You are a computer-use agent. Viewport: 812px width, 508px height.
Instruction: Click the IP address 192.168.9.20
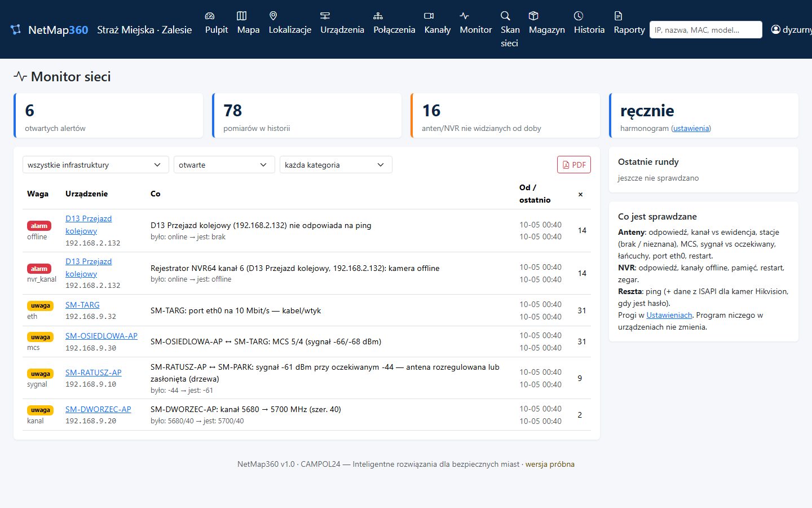pyautogui.click(x=91, y=421)
